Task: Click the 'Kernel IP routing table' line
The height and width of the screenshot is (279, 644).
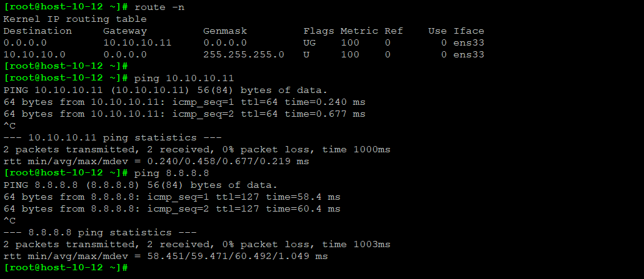Action: tap(75, 19)
